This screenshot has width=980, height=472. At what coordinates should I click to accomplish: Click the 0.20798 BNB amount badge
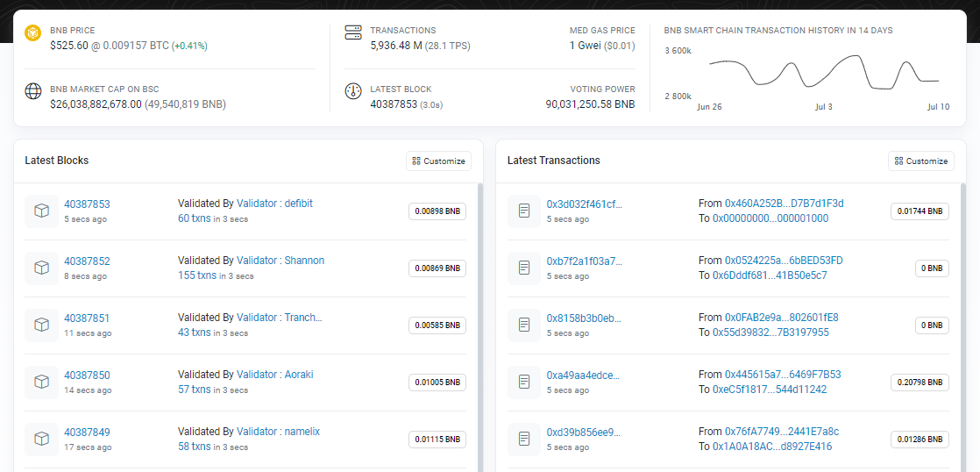(x=920, y=382)
